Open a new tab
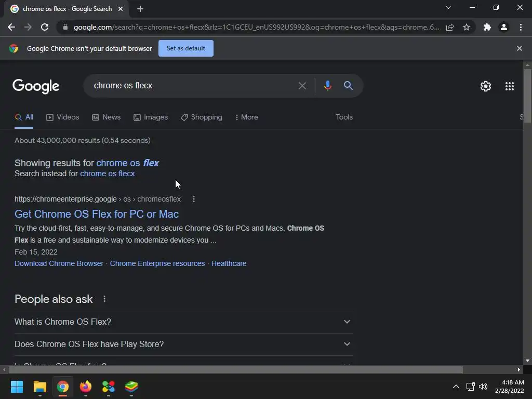Viewport: 532px width, 399px height. pos(140,9)
